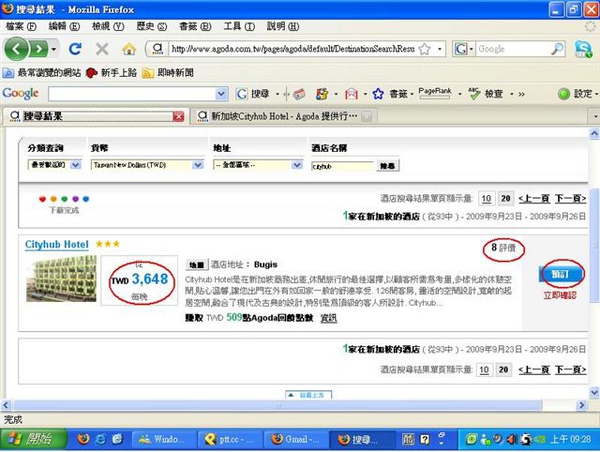Image resolution: width=600 pixels, height=452 pixels.
Task: Switch to the Cityhub Hotel Agoda tab
Action: (x=284, y=116)
